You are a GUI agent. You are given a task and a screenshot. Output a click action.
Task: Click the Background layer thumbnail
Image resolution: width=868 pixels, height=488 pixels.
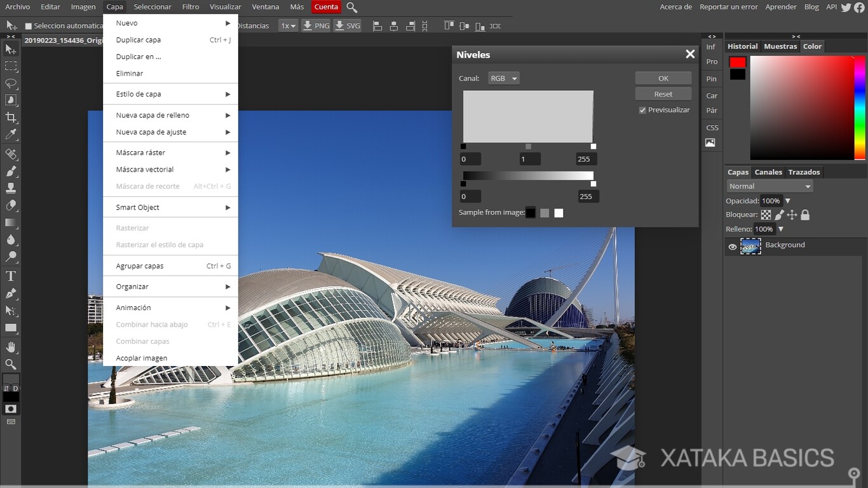(x=751, y=246)
